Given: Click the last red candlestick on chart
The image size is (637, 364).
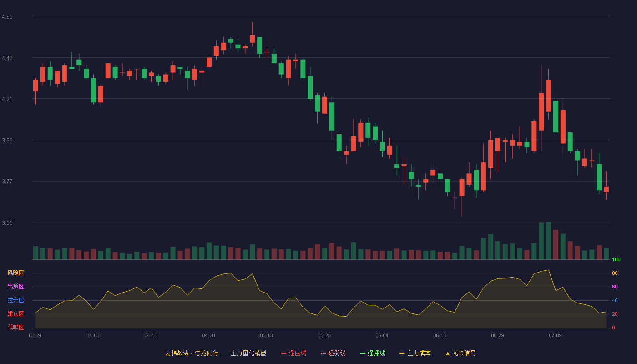Looking at the screenshot, I should coord(606,189).
